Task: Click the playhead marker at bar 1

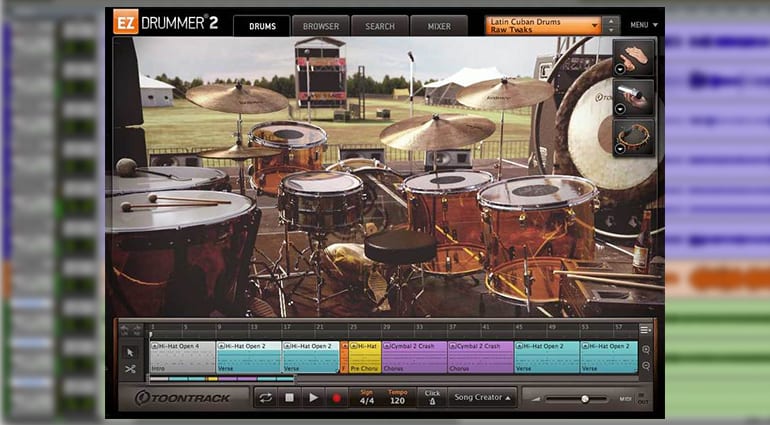Action: (151, 334)
